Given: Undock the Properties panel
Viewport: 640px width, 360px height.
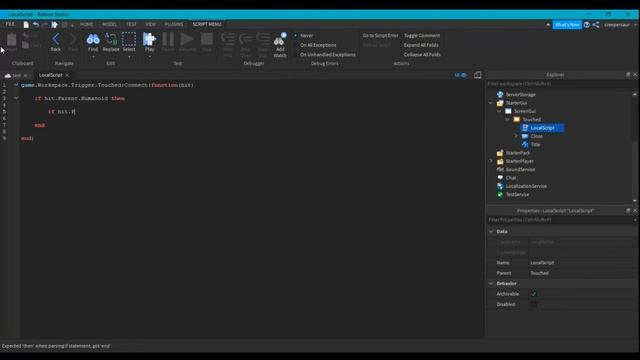Looking at the screenshot, I should point(628,210).
